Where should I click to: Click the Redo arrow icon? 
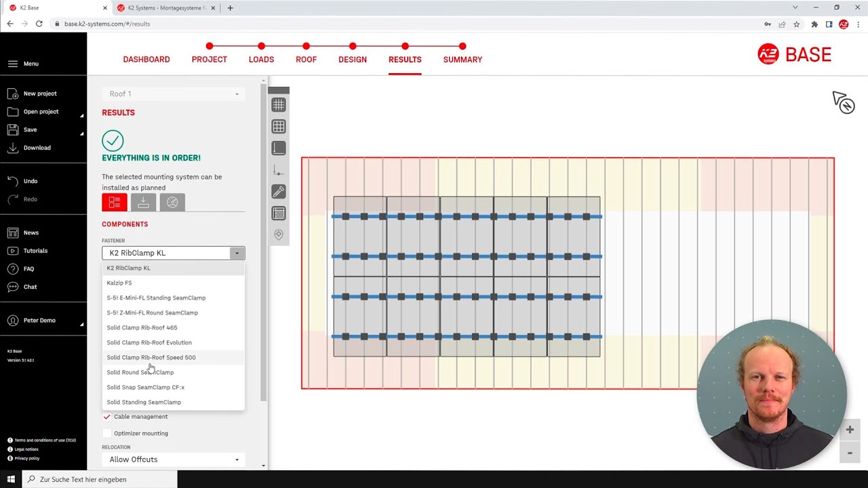tap(13, 199)
